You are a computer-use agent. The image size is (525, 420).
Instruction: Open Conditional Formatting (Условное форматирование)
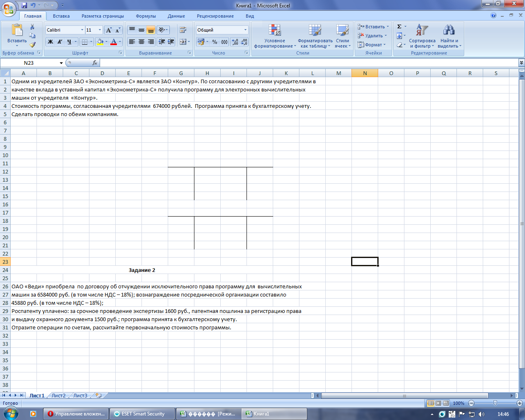(274, 37)
